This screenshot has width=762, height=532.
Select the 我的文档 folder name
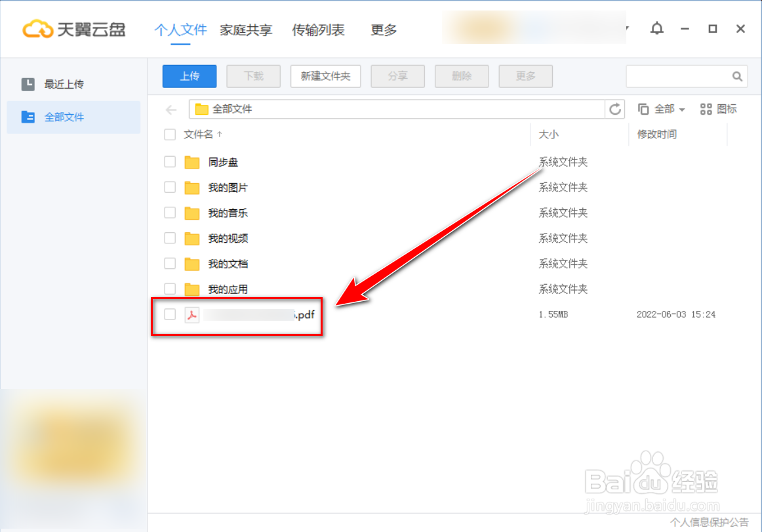click(228, 264)
